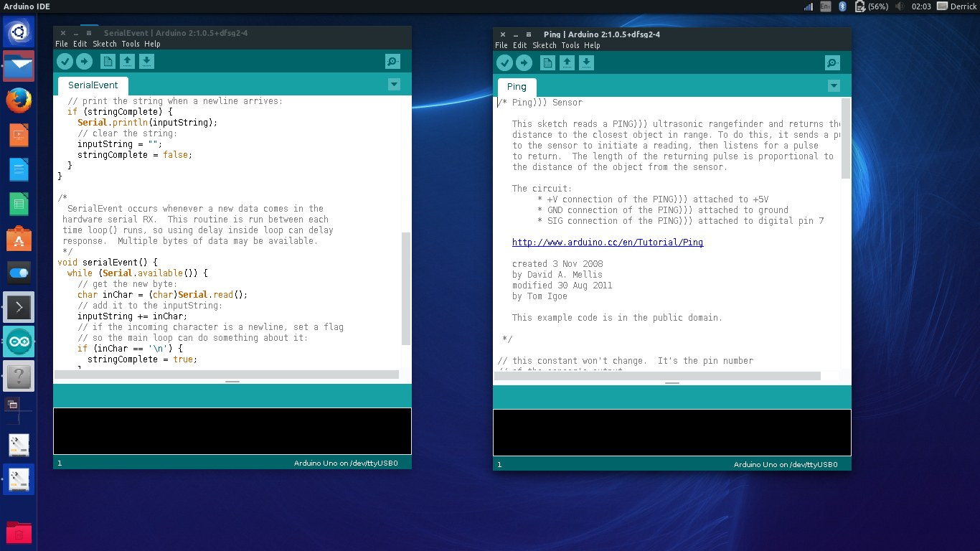The height and width of the screenshot is (551, 980).
Task: Open File menu in SerialEvent window
Action: coord(62,44)
